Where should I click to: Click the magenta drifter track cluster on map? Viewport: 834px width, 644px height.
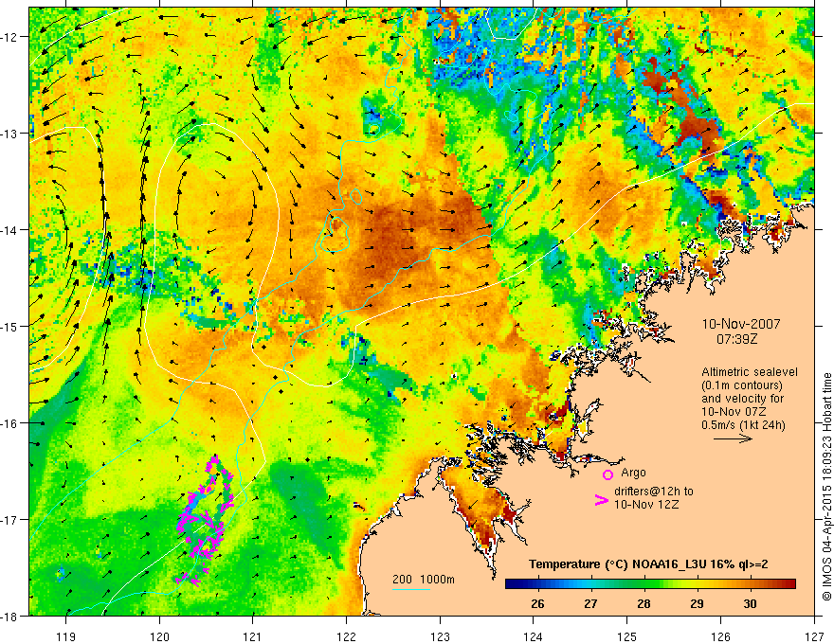(x=205, y=520)
